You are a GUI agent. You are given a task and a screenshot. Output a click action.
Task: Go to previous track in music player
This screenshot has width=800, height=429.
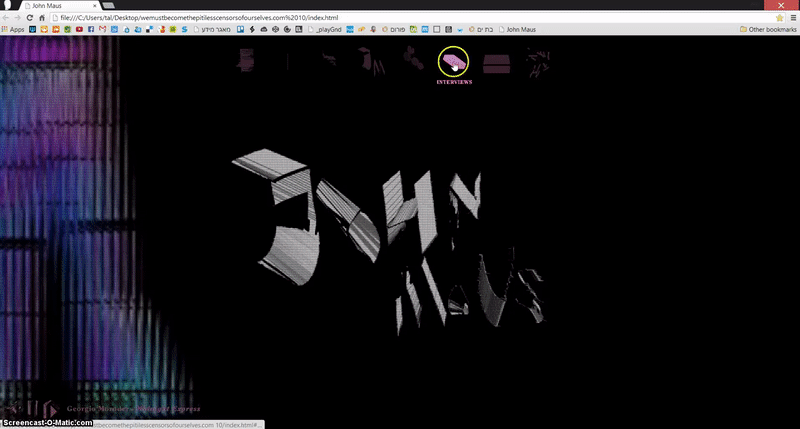(x=13, y=409)
